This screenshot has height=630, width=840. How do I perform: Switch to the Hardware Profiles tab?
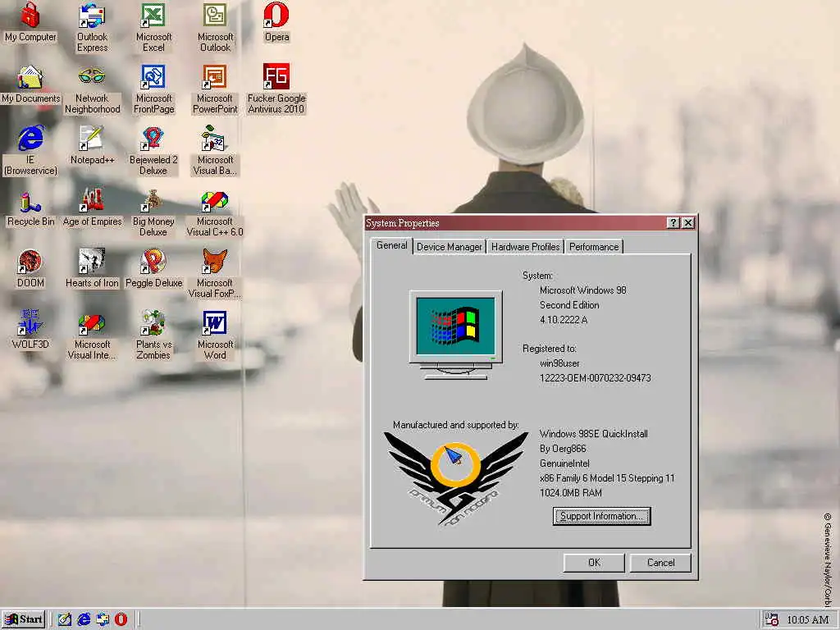(525, 247)
